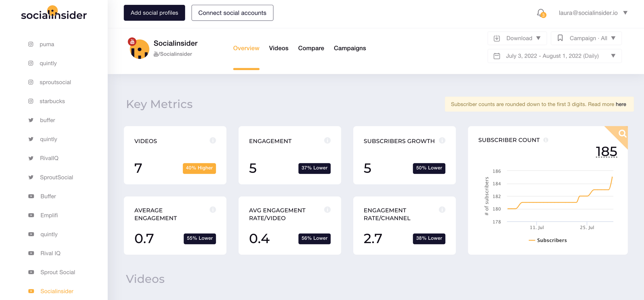The image size is (644, 300).
Task: Click the Download icon
Action: pyautogui.click(x=497, y=38)
